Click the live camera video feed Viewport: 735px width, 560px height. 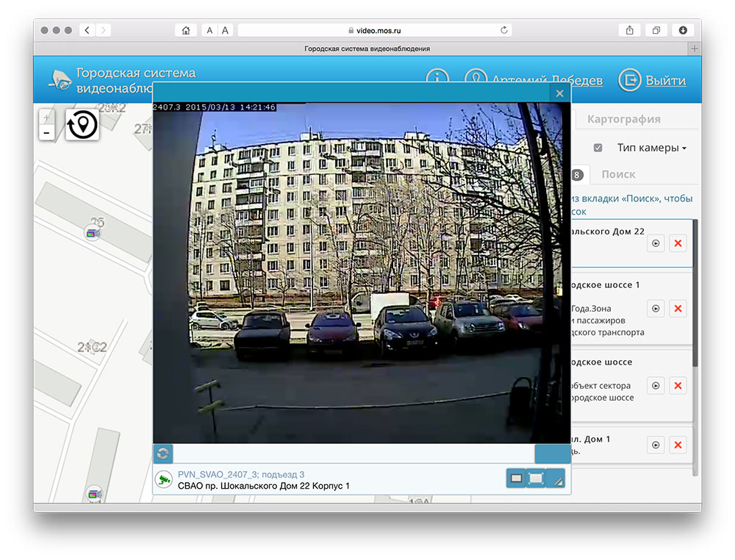[362, 273]
